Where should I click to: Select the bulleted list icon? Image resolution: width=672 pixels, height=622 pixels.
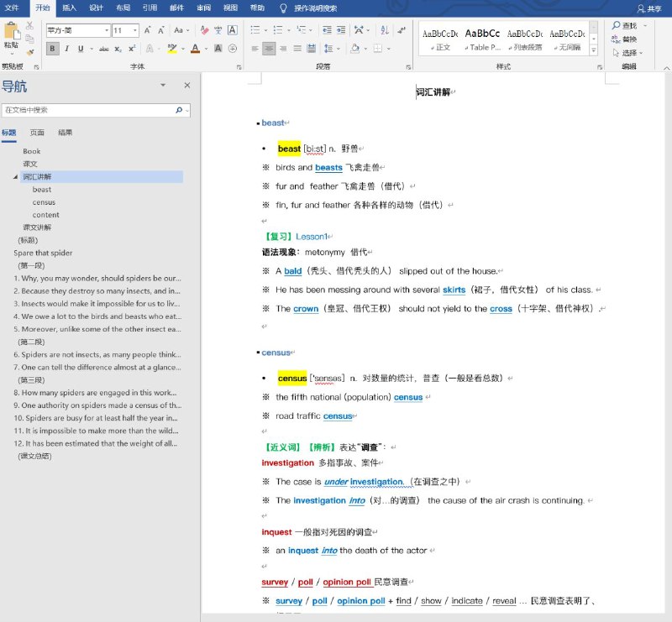point(255,30)
